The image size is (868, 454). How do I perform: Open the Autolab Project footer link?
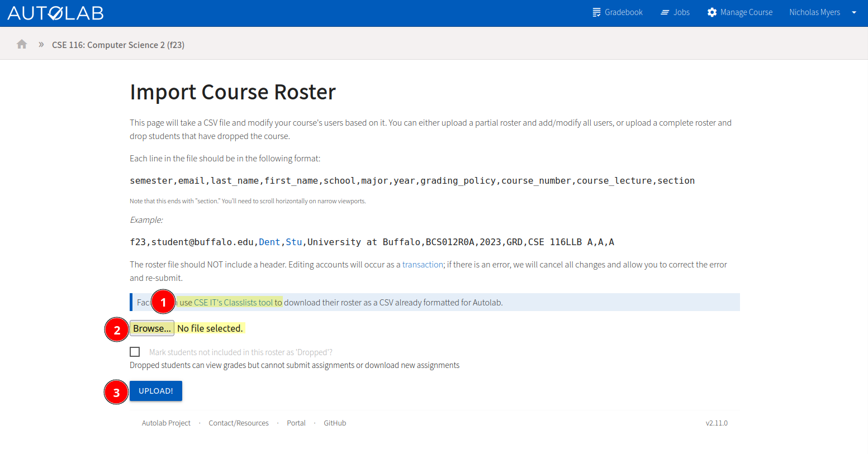click(166, 423)
